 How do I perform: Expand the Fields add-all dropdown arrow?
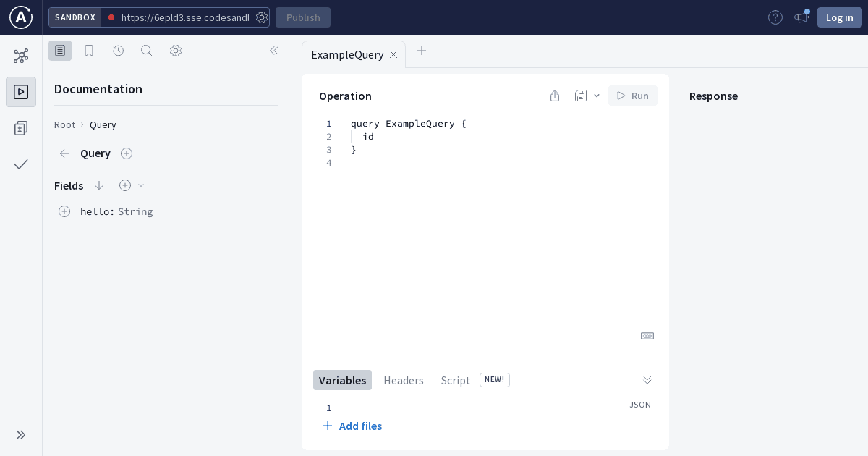point(142,185)
